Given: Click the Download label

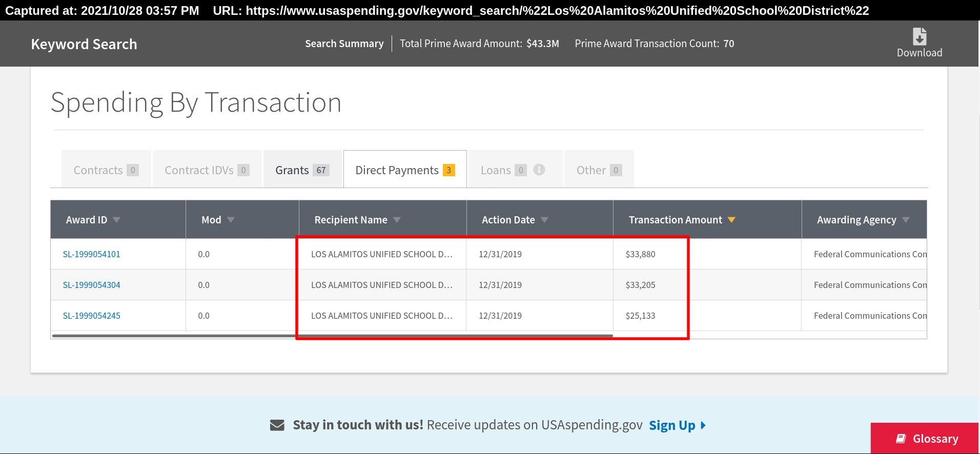Looking at the screenshot, I should click(x=920, y=53).
